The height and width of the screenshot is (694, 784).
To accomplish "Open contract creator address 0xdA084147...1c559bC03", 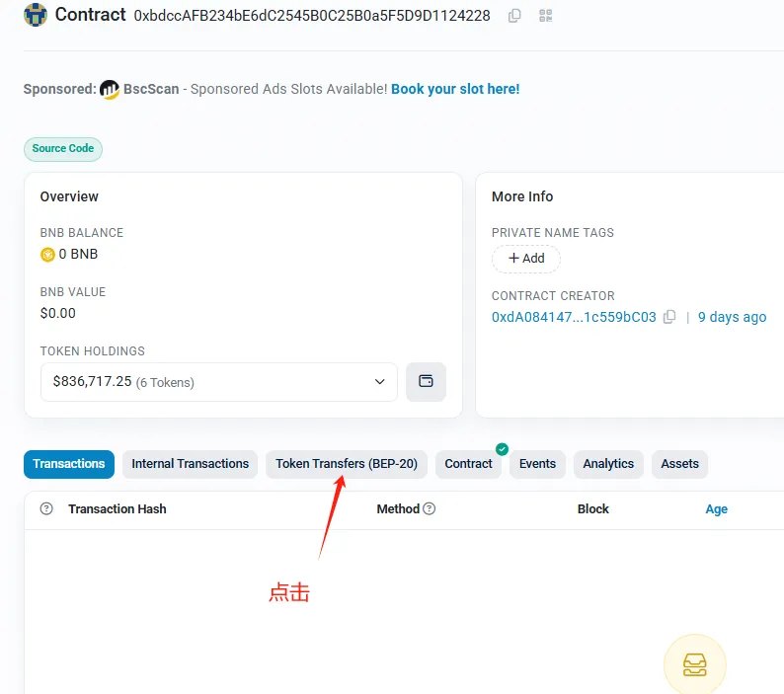I will (574, 317).
